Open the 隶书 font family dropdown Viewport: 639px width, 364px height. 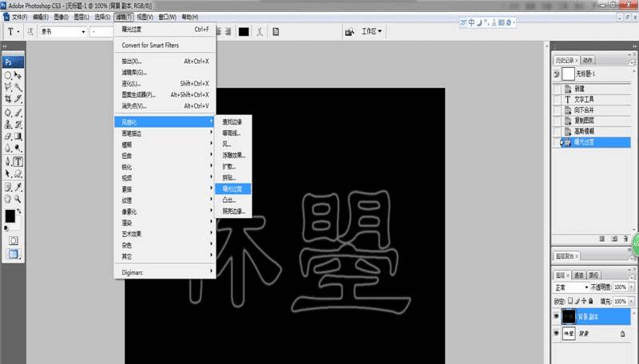click(x=83, y=32)
